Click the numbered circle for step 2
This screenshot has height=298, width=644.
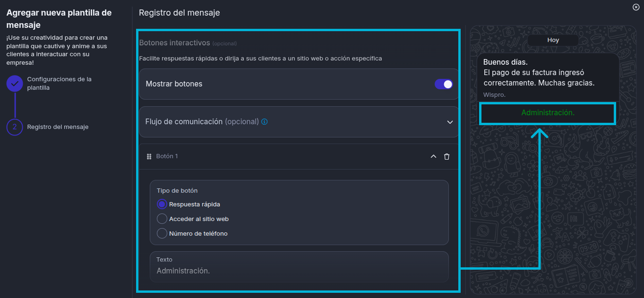15,127
